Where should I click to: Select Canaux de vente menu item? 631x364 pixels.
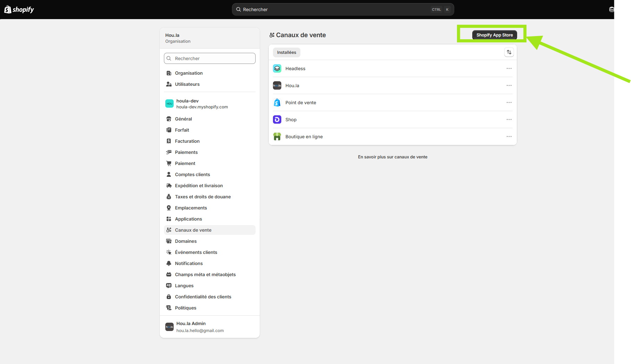pyautogui.click(x=210, y=230)
